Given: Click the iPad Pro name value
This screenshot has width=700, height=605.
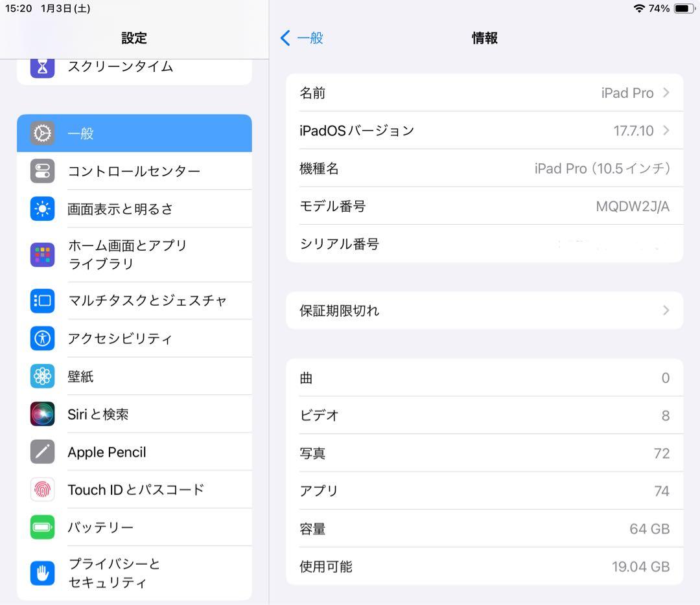Looking at the screenshot, I should [627, 93].
